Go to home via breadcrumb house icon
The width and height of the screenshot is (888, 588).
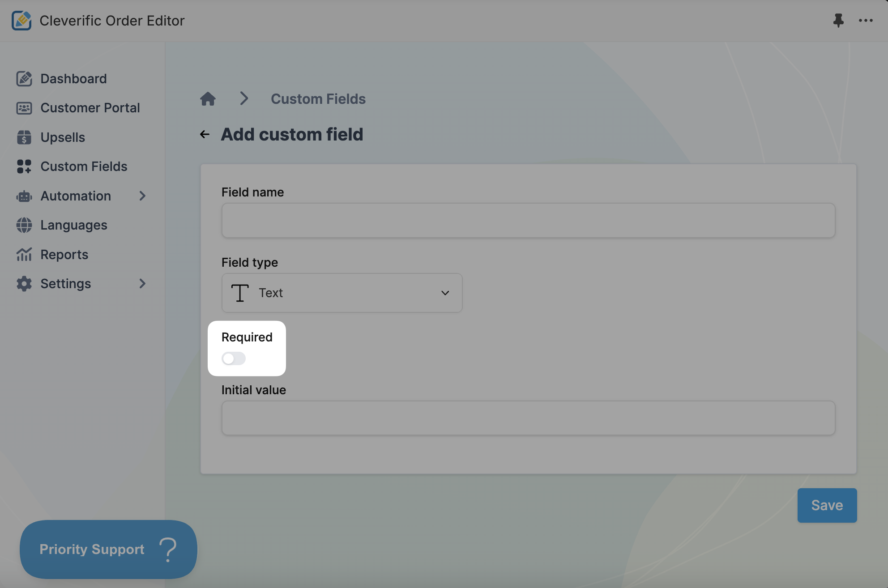click(x=208, y=98)
